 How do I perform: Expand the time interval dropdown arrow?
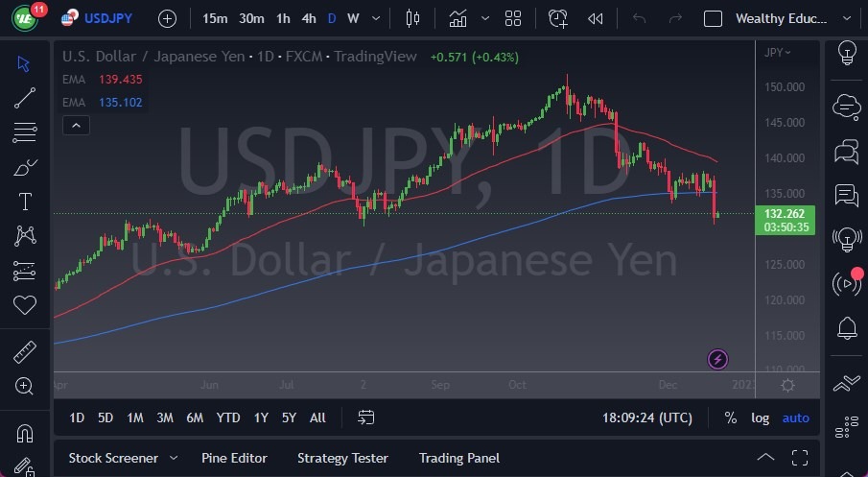375,18
